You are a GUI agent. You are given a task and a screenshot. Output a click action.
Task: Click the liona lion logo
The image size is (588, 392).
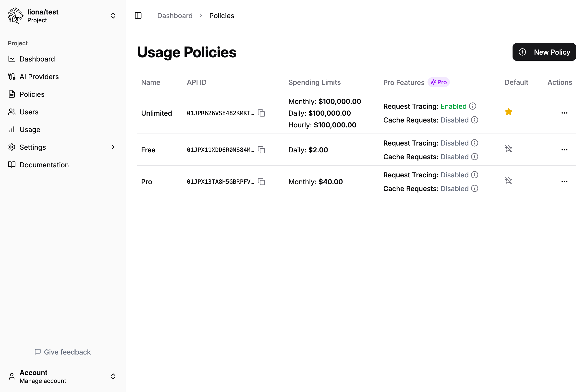(15, 15)
